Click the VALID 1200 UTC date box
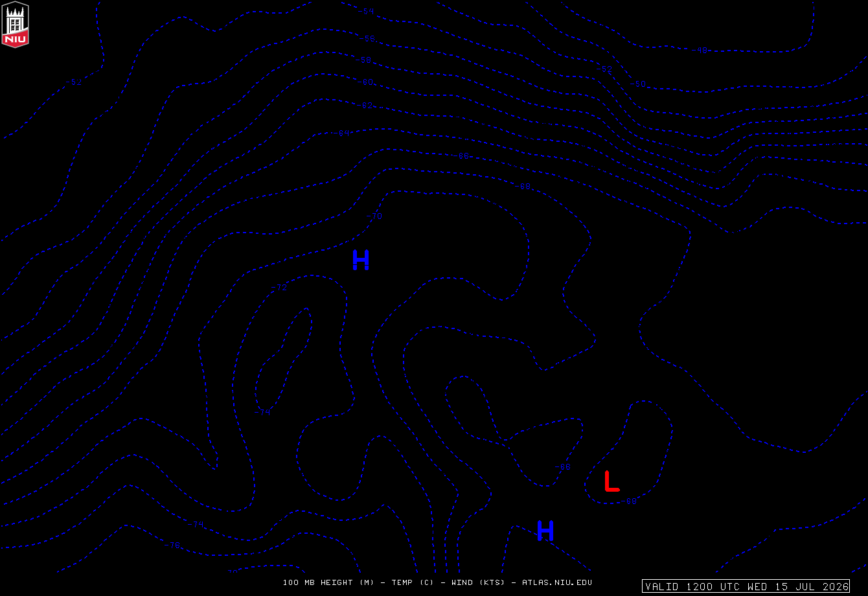Screen dimensions: 868x596 coord(746,586)
